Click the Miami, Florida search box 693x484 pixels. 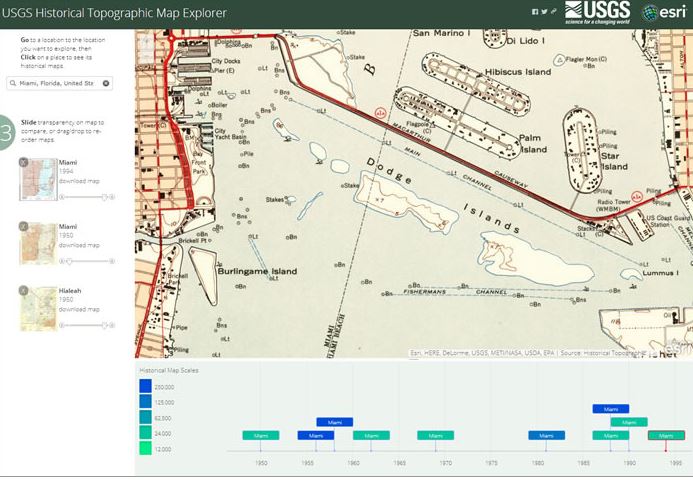[54, 84]
